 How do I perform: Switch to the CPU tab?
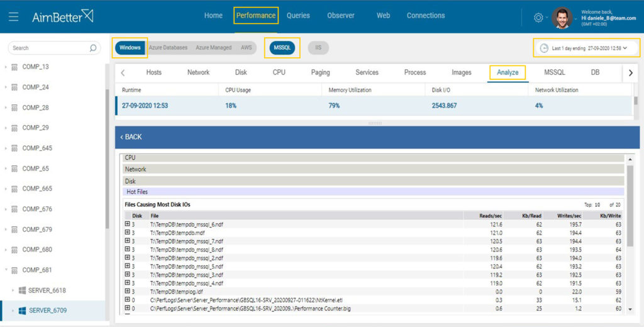click(279, 72)
